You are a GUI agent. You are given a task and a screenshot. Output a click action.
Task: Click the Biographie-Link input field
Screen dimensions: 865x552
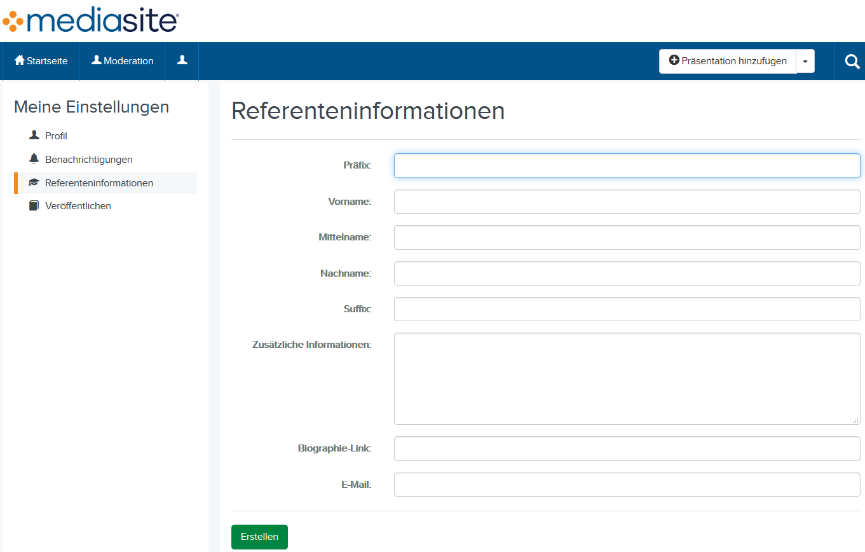click(x=627, y=449)
